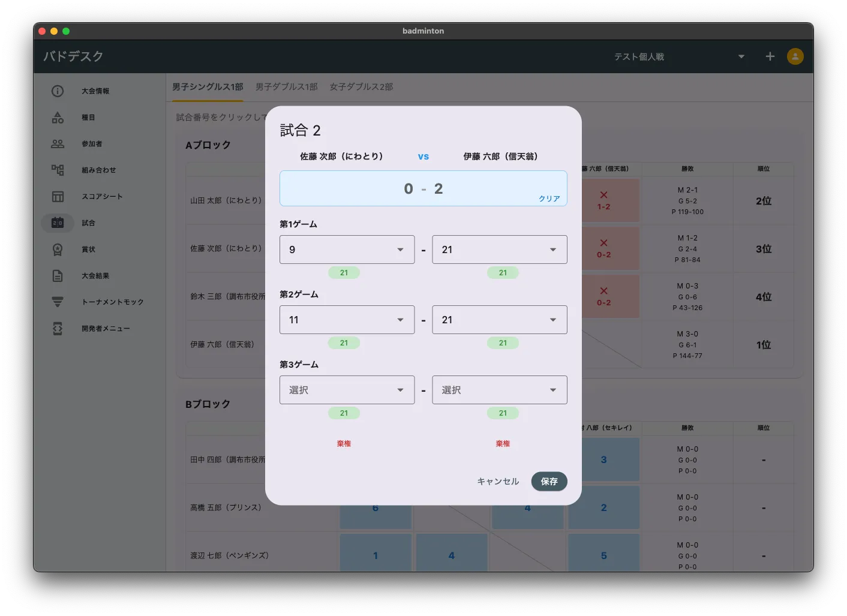847x616 pixels.
Task: Select the 大会結果 document icon
Action: coord(58,276)
